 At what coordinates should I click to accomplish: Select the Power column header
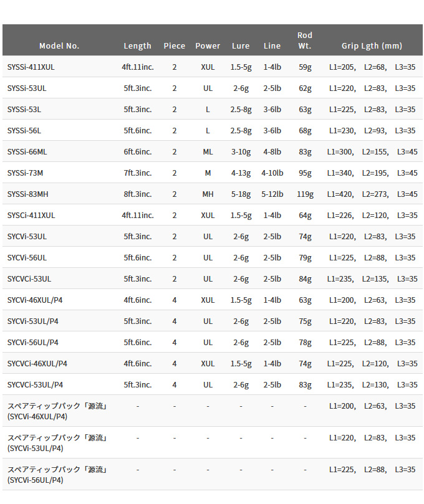coord(208,46)
